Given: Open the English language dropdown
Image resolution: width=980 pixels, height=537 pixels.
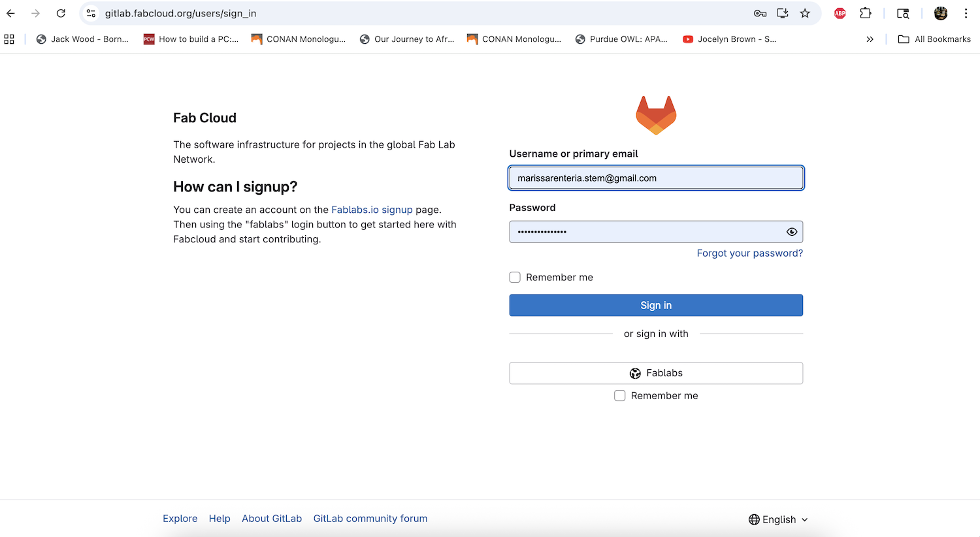Looking at the screenshot, I should pos(778,519).
